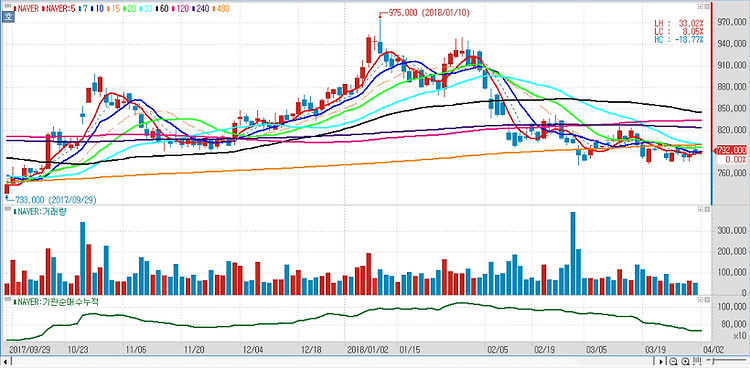
Task: Click the 970,000 price axis label
Action: [x=731, y=22]
